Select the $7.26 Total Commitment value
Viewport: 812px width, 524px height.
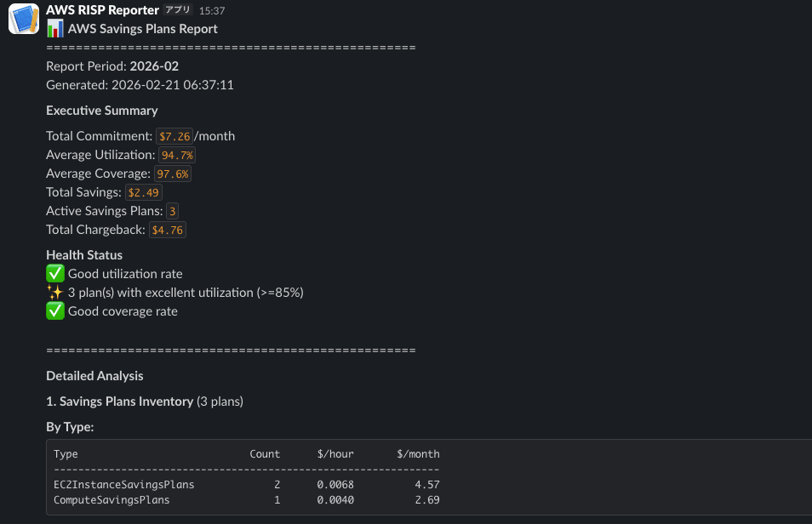coord(174,136)
